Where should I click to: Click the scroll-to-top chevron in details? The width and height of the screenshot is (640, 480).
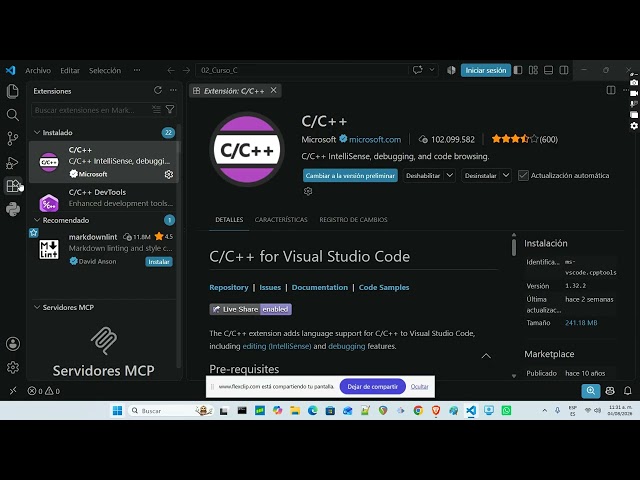(486, 356)
